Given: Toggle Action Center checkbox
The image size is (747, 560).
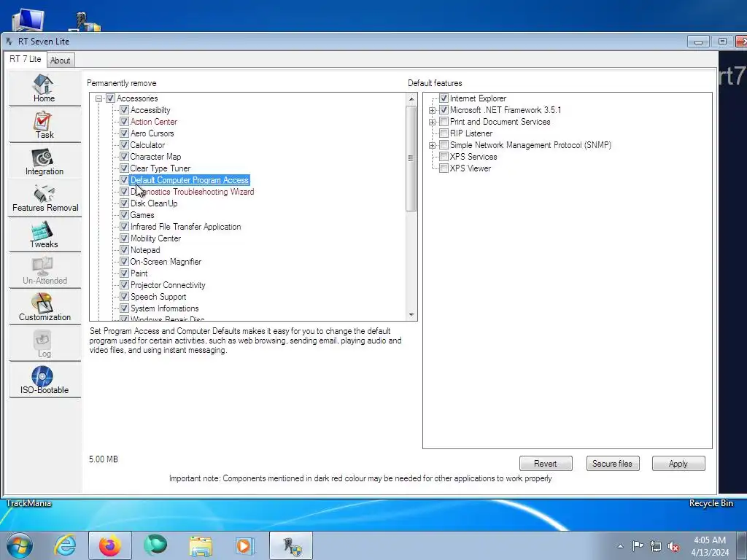Looking at the screenshot, I should coord(124,122).
